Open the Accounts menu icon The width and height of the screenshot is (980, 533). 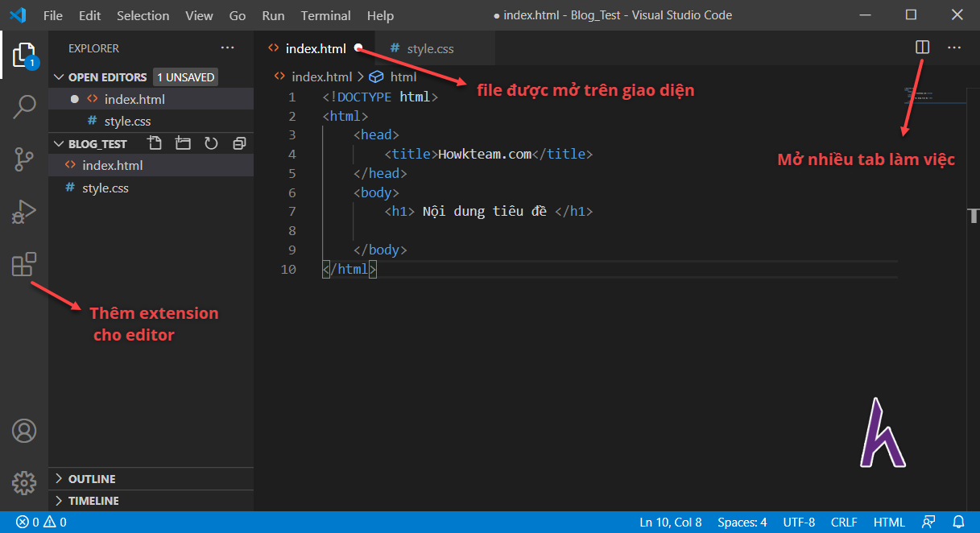[x=24, y=431]
